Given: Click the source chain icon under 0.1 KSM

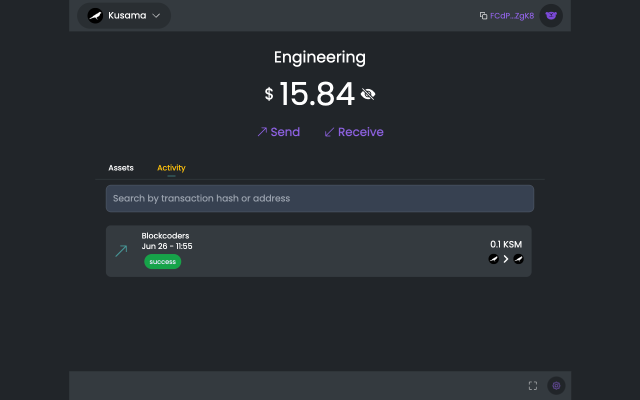Looking at the screenshot, I should [x=493, y=259].
